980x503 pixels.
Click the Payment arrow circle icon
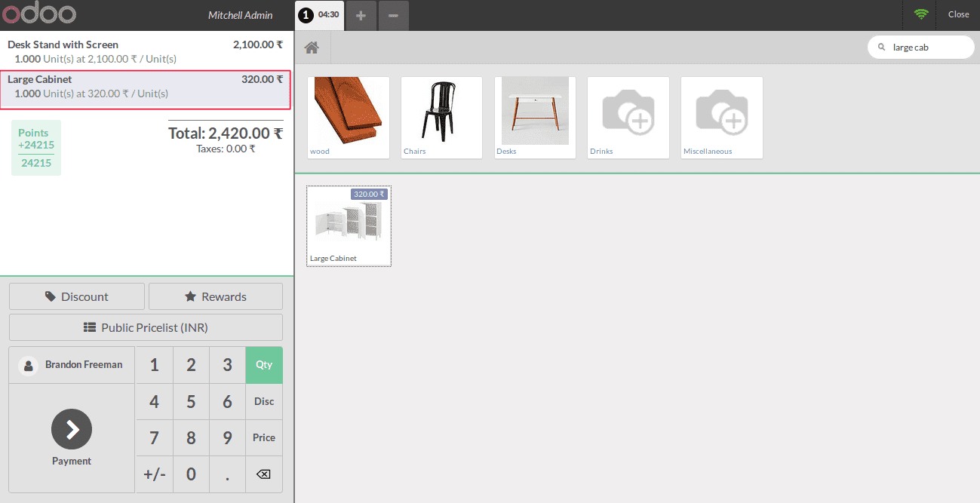[72, 429]
